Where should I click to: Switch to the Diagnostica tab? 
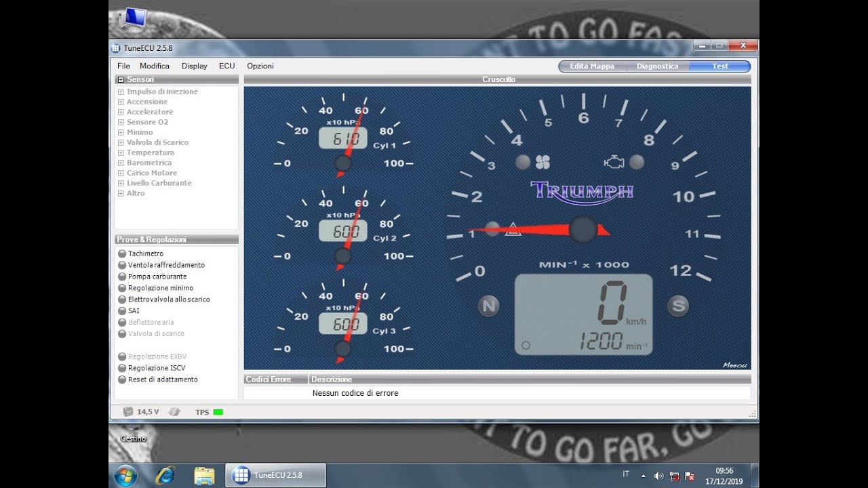(x=657, y=66)
